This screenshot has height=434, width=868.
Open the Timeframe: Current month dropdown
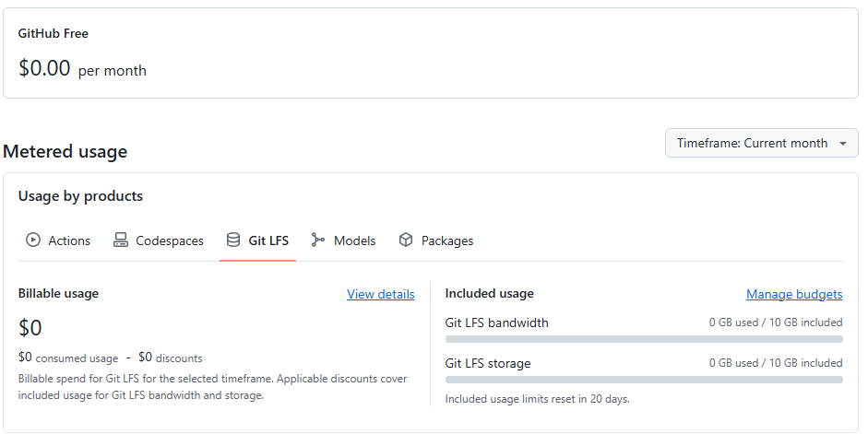pos(752,144)
